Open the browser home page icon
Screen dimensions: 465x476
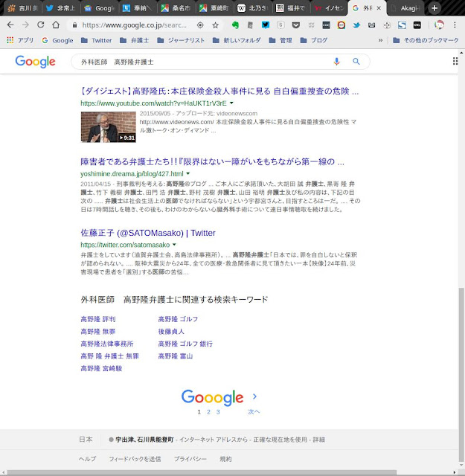[x=56, y=25]
